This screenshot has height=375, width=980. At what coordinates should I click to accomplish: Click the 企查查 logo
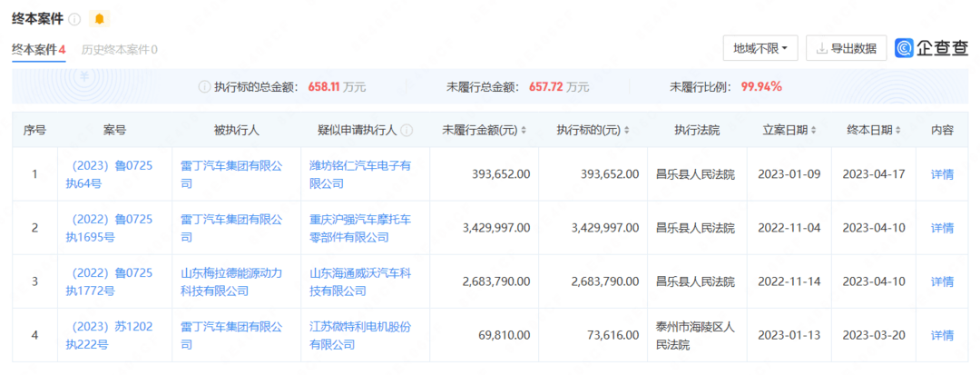point(931,48)
